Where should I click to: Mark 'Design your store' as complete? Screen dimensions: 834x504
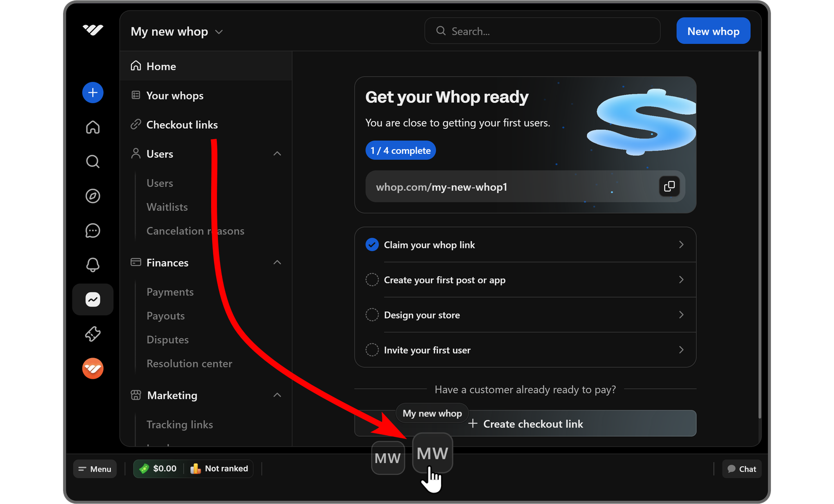(x=372, y=314)
